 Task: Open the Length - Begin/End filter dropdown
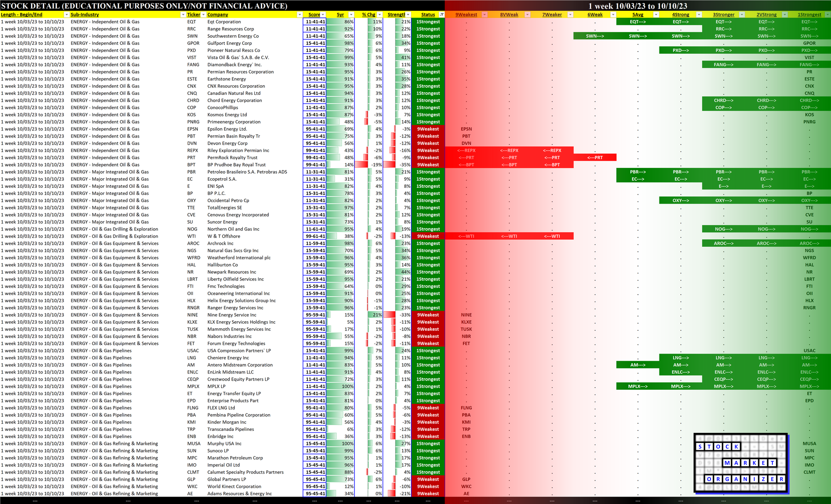tap(66, 15)
